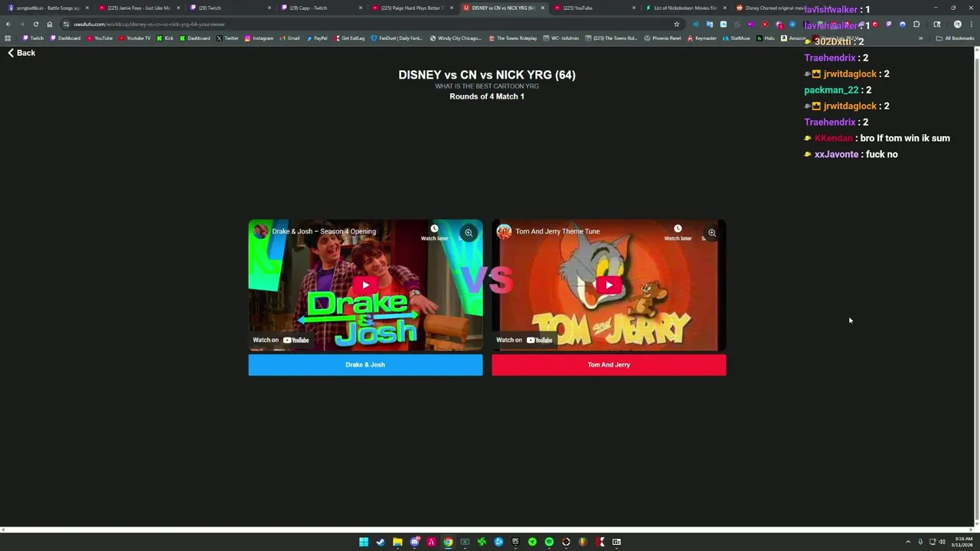Switch to List of Nickelodeon Movies tab
The height and width of the screenshot is (551, 980).
pyautogui.click(x=684, y=8)
